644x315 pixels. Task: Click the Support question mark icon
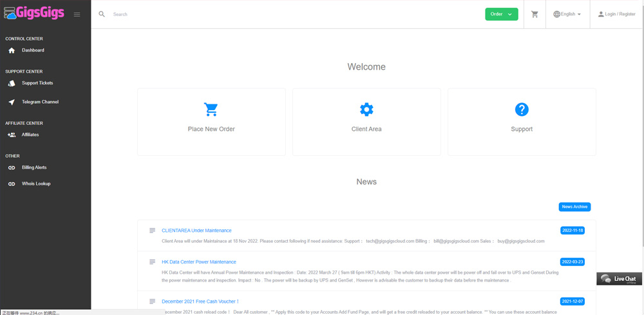(522, 110)
